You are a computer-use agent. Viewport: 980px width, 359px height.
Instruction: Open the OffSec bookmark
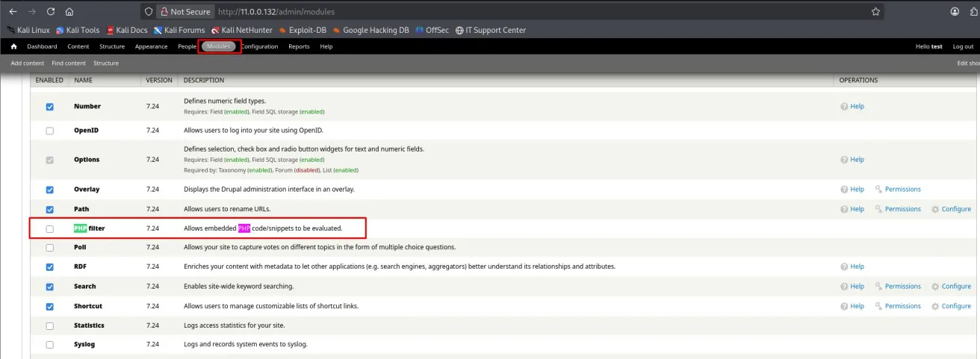pos(432,31)
